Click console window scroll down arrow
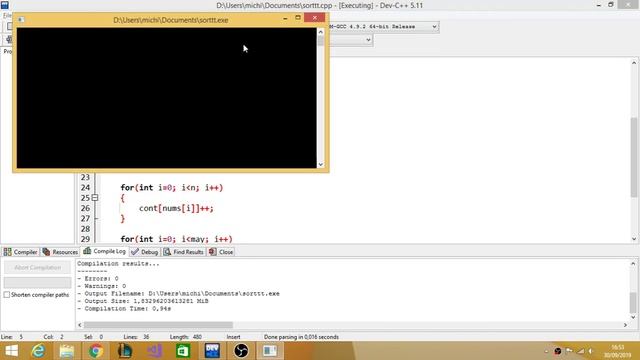Viewport: 640px width, 360px height. pos(320,164)
